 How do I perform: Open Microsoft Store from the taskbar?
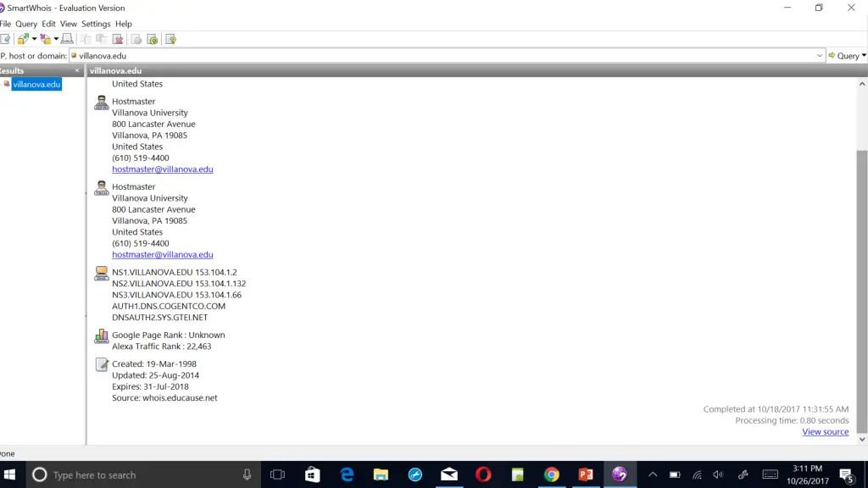tap(312, 474)
